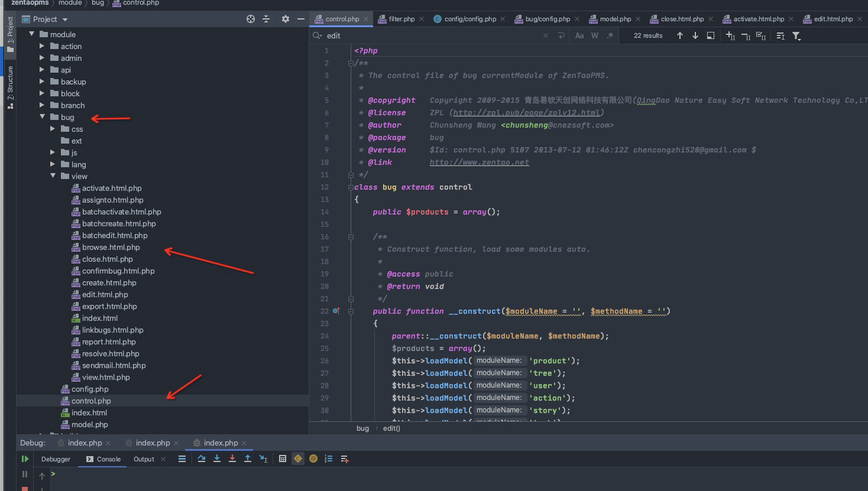Screen dimensions: 868x491
Task: Show execution point in debugger toolbar
Action: pos(182,459)
